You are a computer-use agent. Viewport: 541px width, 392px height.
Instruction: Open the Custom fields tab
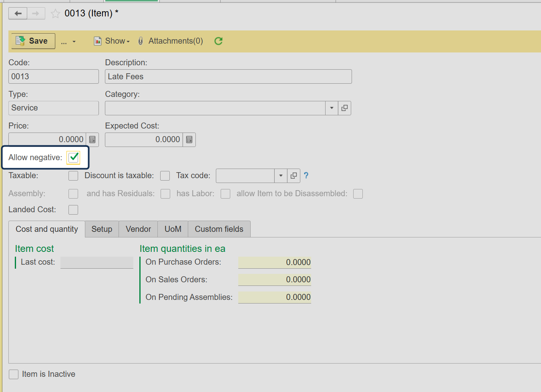[x=219, y=229]
